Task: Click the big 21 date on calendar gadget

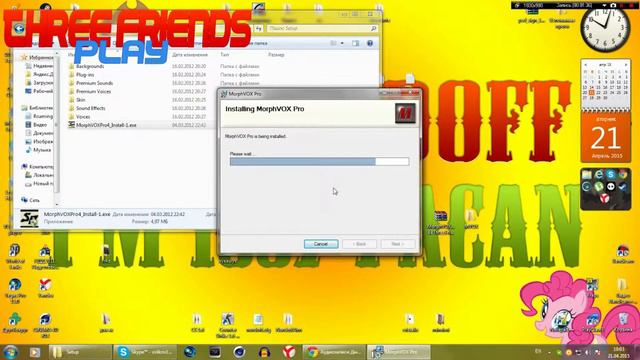Action: pos(606,138)
